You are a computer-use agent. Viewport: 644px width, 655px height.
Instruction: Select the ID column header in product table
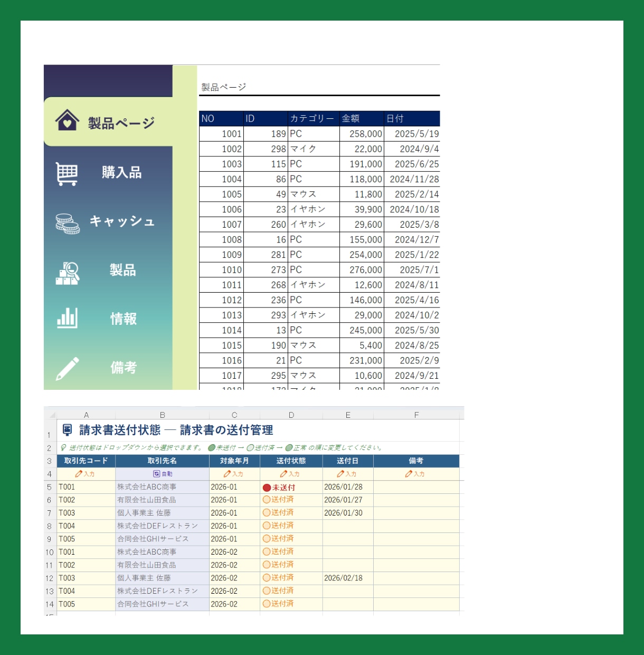[266, 118]
